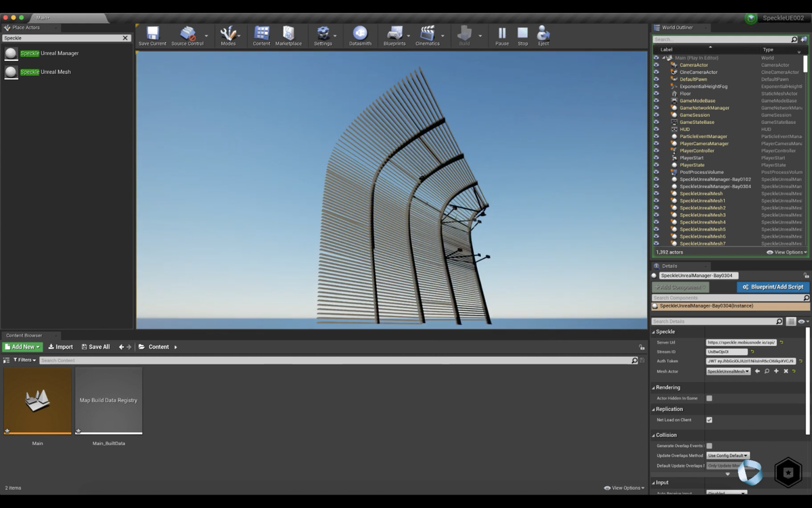Click the Datasmith toolbar icon
This screenshot has width=812, height=508.
pos(360,36)
